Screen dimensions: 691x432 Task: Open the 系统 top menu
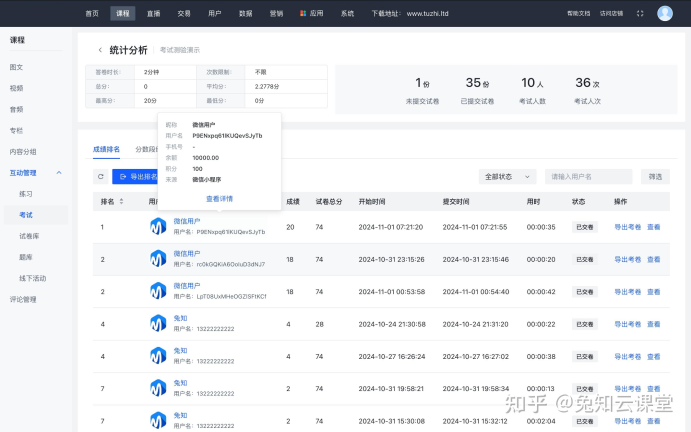coord(347,14)
